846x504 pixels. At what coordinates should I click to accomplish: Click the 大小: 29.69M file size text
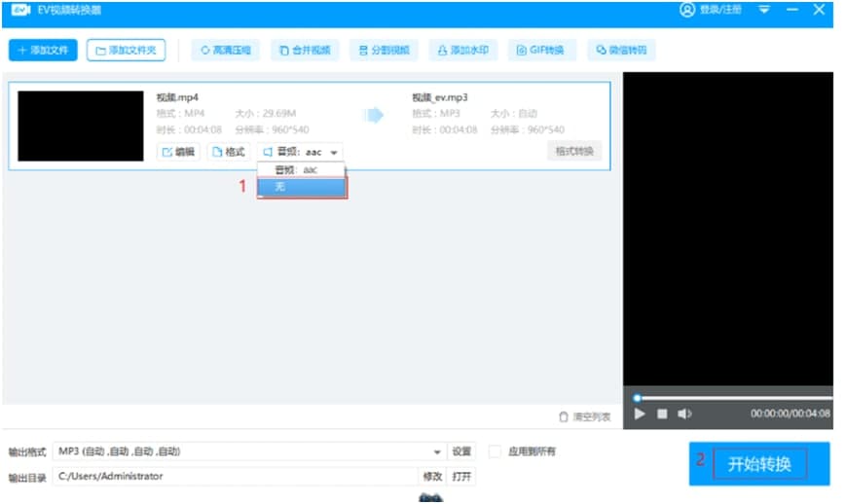266,113
